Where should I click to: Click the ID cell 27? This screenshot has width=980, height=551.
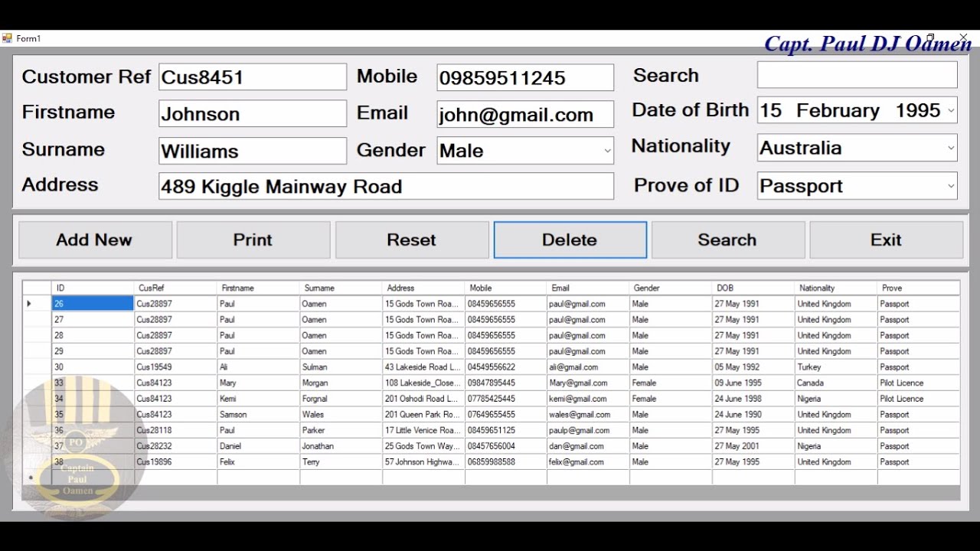[93, 320]
